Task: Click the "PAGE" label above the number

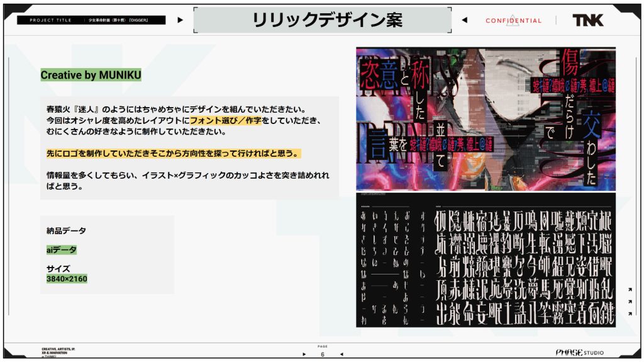Action: [x=323, y=346]
